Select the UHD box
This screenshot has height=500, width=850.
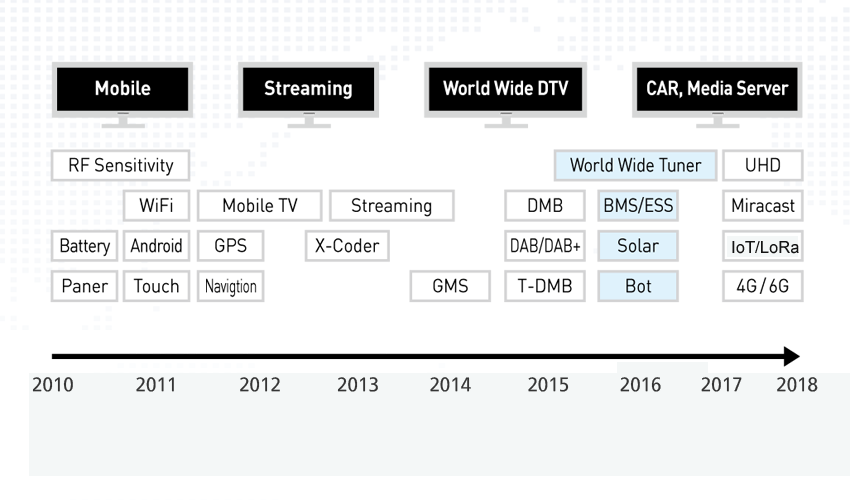coord(763,165)
